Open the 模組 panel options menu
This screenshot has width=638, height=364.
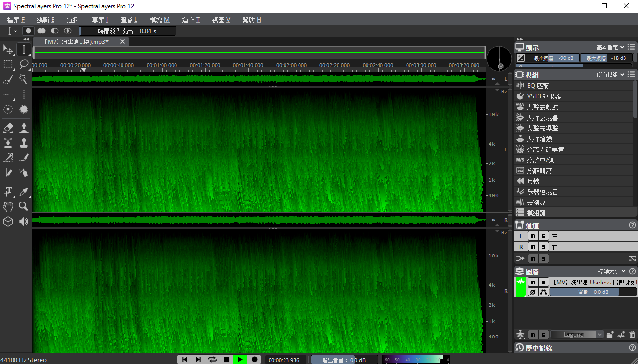coord(631,75)
